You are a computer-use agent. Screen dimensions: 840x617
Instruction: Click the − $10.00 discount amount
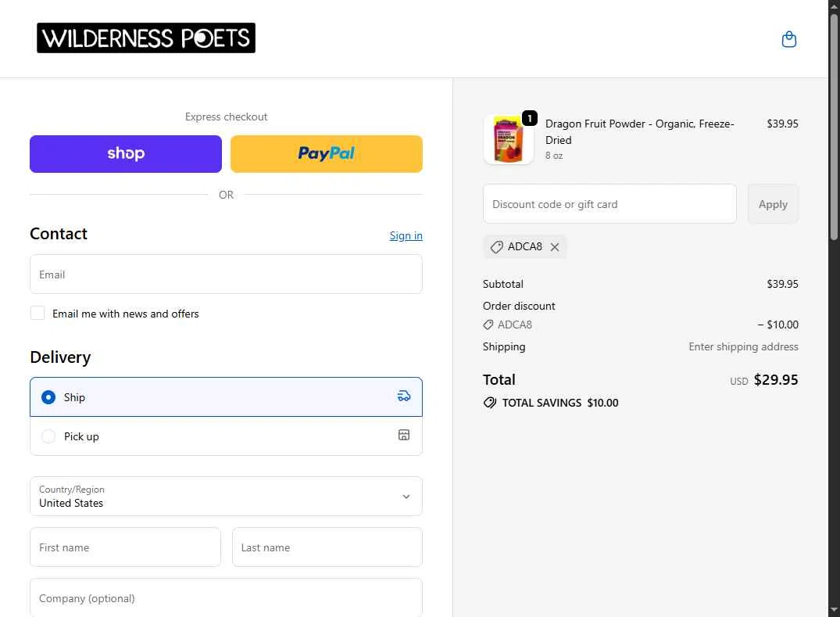coord(777,325)
